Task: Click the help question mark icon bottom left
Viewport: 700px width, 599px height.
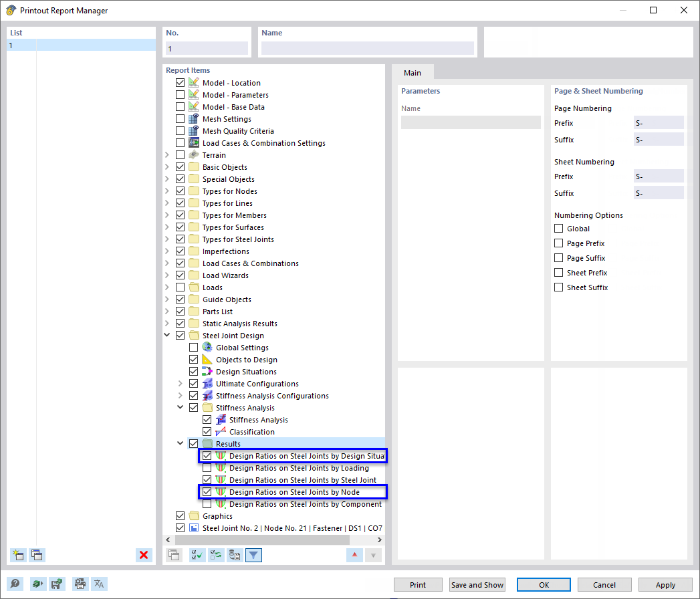Action: [15, 584]
